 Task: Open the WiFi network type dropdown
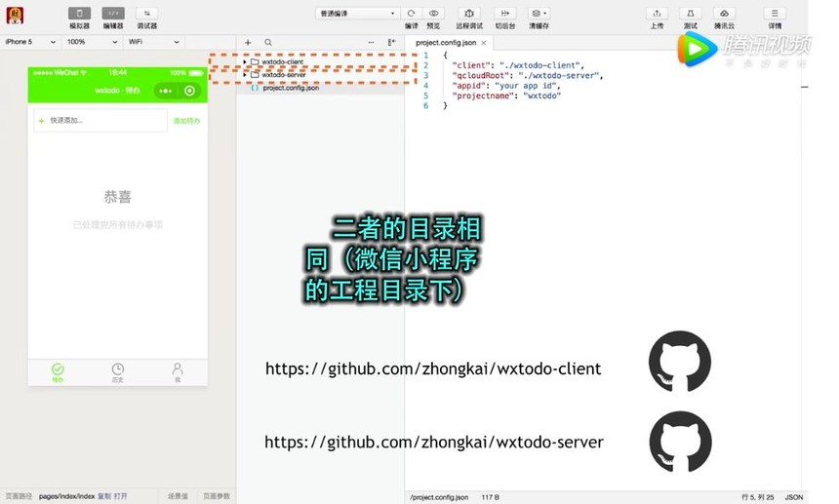pyautogui.click(x=153, y=42)
